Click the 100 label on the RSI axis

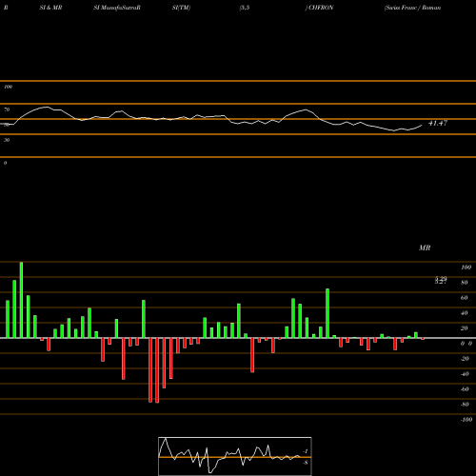(8, 87)
